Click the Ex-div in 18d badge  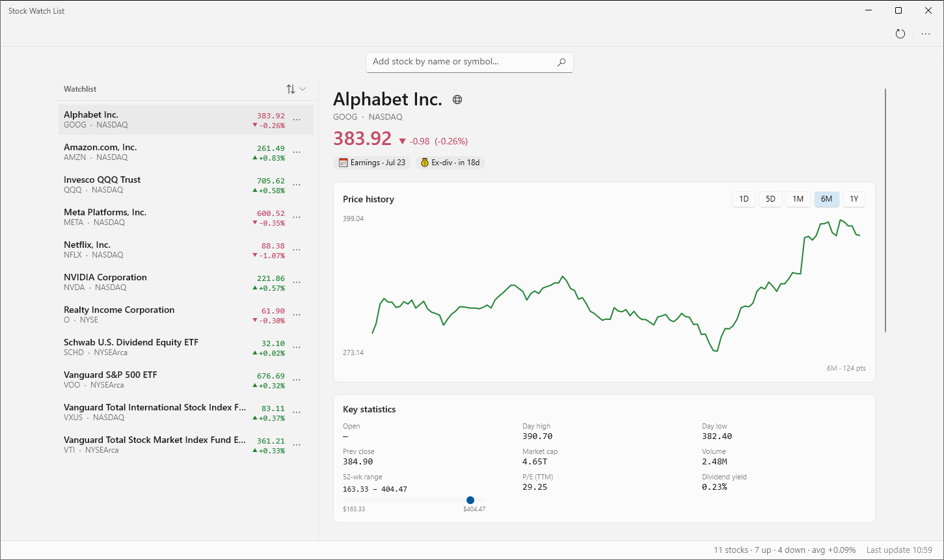[450, 163]
